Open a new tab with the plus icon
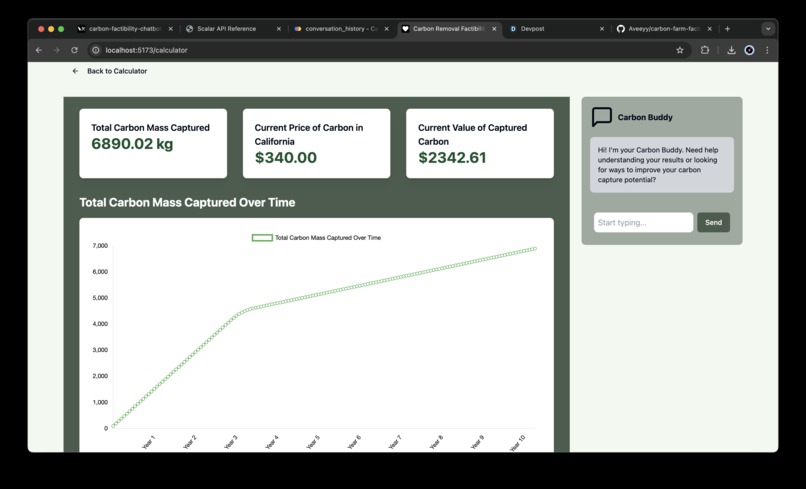Image resolution: width=806 pixels, height=489 pixels. click(727, 29)
